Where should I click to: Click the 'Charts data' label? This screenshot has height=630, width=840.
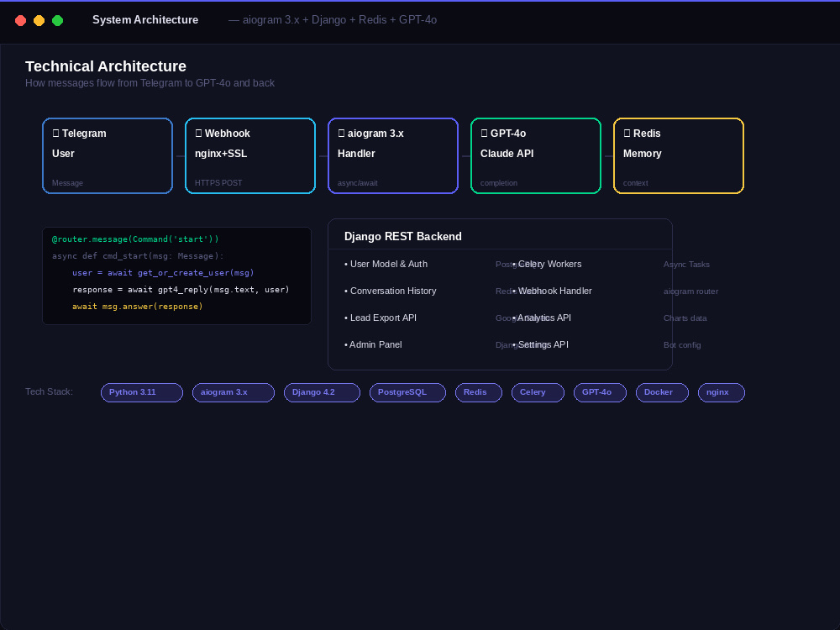click(x=685, y=318)
